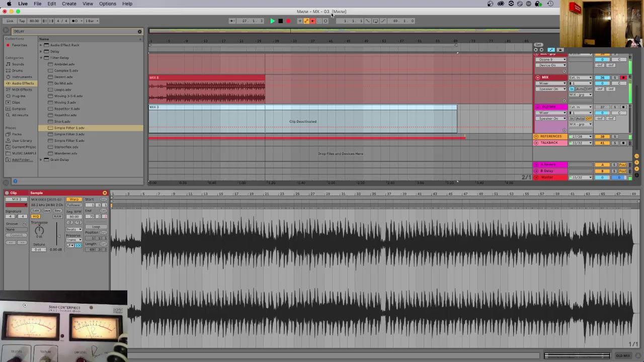The height and width of the screenshot is (362, 644).
Task: Solo the OLD MIX track
Action: [615, 107]
